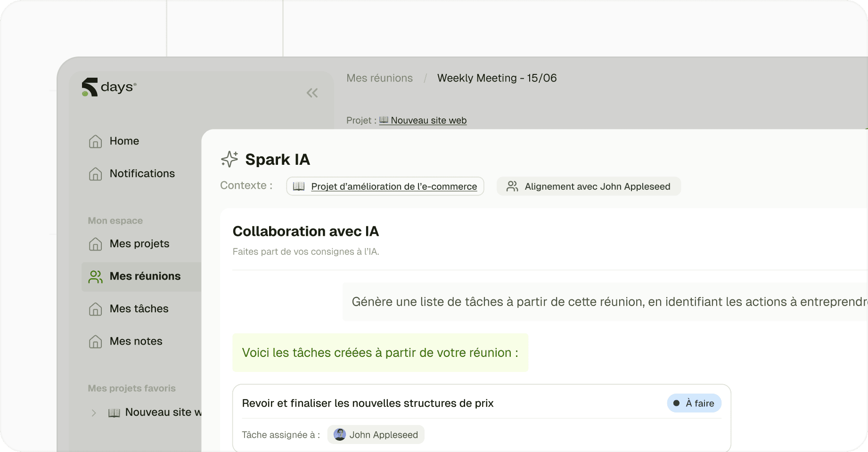This screenshot has height=452, width=868.
Task: Click the Mes projets icon
Action: (x=95, y=244)
